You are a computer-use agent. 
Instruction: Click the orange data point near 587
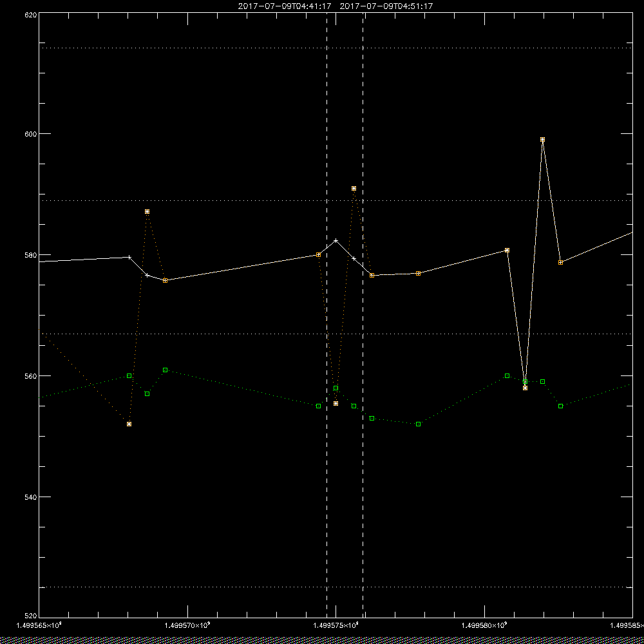147,211
